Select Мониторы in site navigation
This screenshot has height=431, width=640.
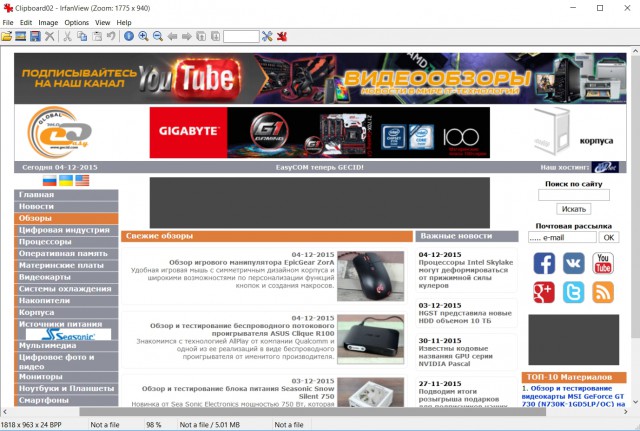click(66, 377)
